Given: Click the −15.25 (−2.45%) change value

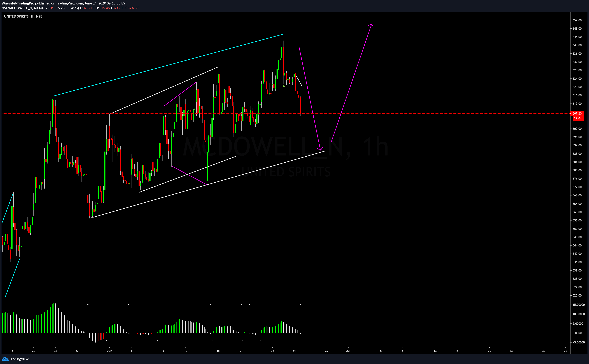Looking at the screenshot, I should 66,8.
